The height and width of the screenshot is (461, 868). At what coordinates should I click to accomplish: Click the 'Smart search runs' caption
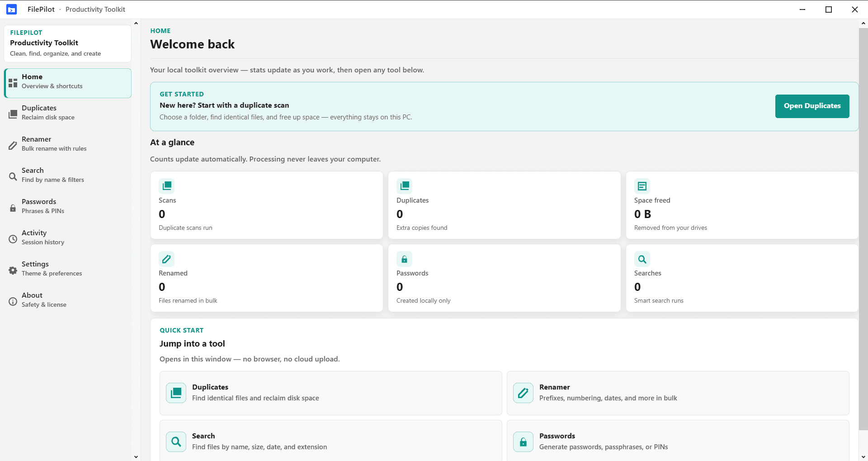659,300
